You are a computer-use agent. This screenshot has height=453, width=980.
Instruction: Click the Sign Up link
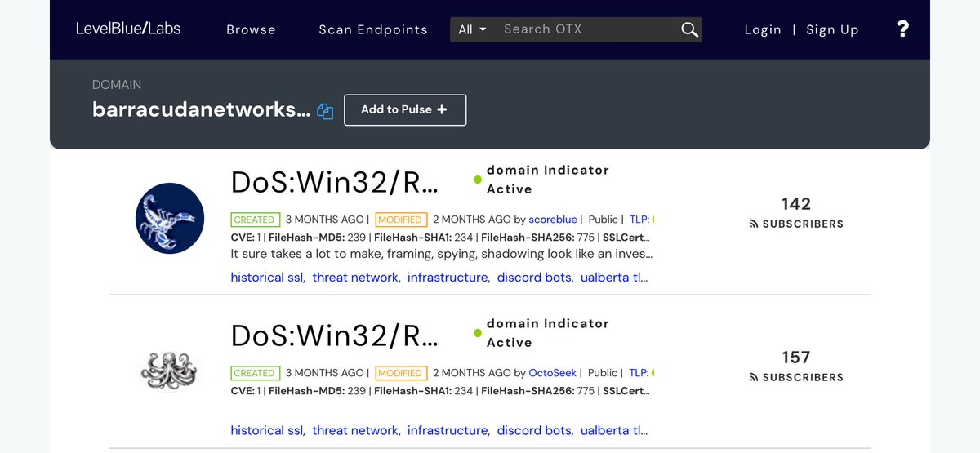(832, 29)
